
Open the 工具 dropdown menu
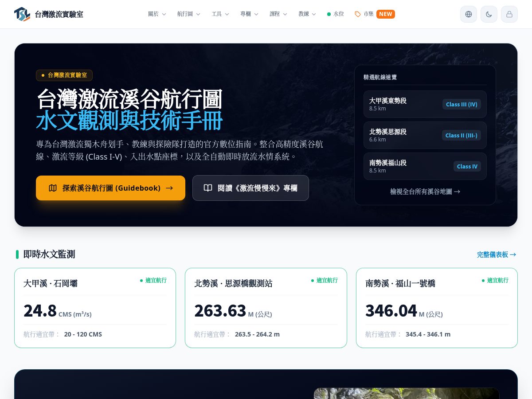220,14
